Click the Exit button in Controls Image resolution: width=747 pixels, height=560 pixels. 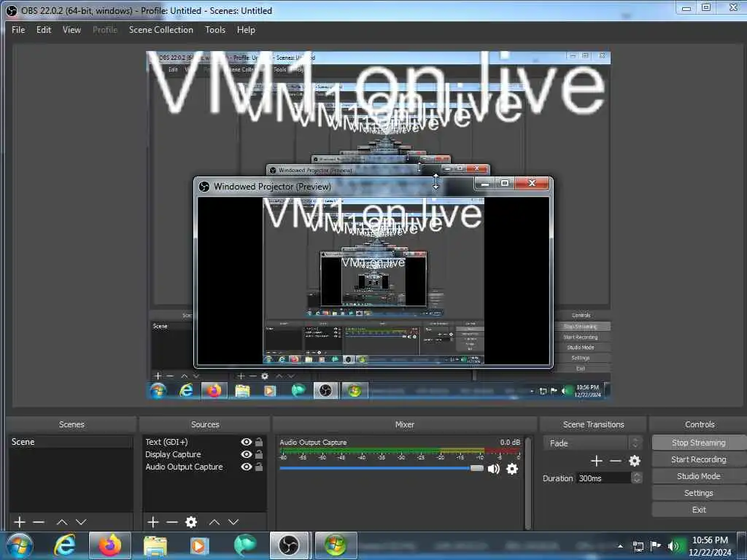click(x=698, y=510)
